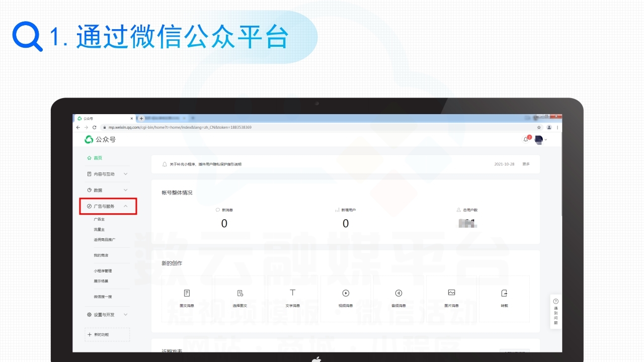Select 小程序管理 in the sidebar
644x362 pixels.
(103, 270)
